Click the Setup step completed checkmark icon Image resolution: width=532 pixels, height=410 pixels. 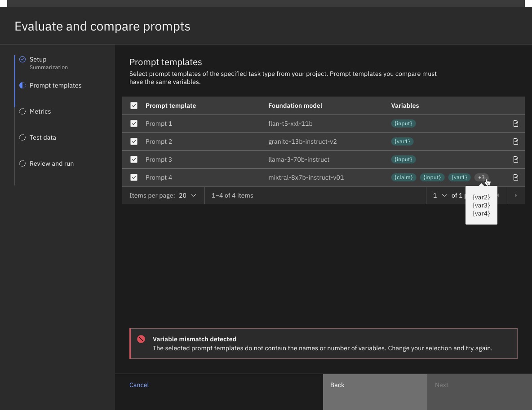22,59
